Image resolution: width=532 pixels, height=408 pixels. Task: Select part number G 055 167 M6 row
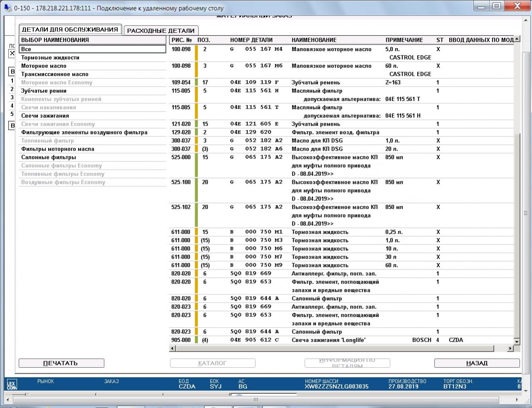(x=341, y=70)
